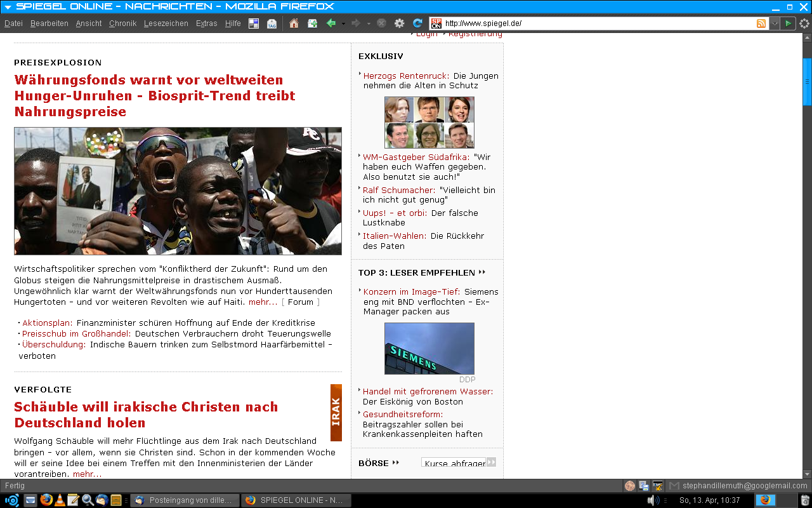Launch Firefox from the taskbar quick launcher
This screenshot has height=508, width=812.
(45, 500)
